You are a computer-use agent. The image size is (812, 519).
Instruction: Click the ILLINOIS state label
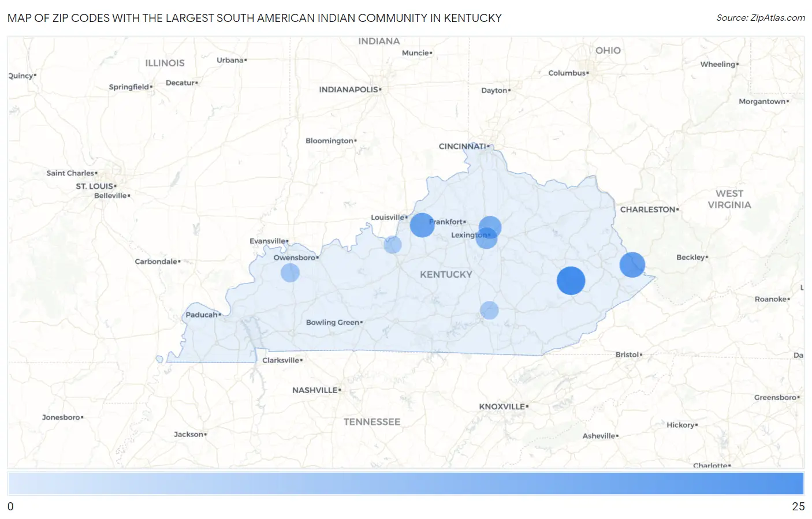click(165, 63)
